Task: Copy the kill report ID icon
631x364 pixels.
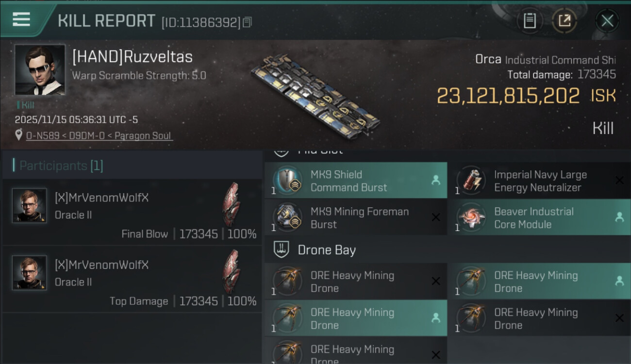Action: [x=248, y=22]
